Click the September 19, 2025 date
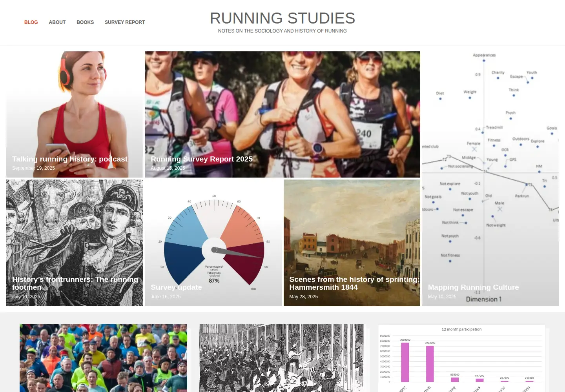The height and width of the screenshot is (392, 565). [x=33, y=168]
